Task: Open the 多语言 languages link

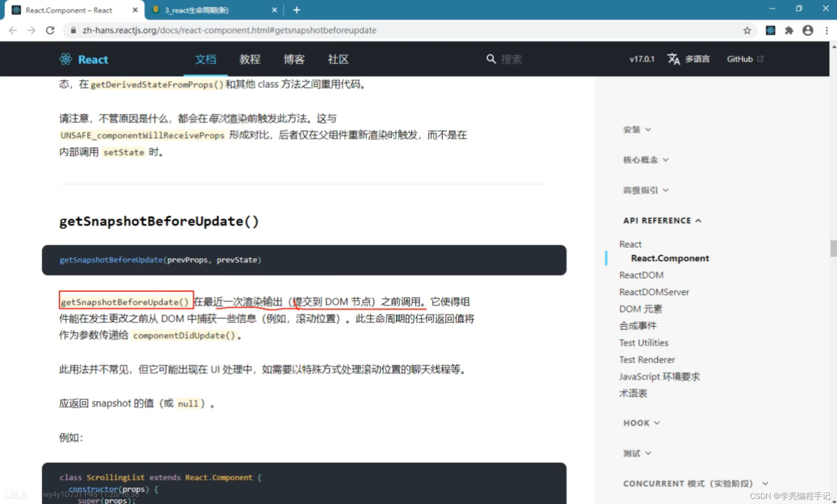Action: (x=698, y=59)
